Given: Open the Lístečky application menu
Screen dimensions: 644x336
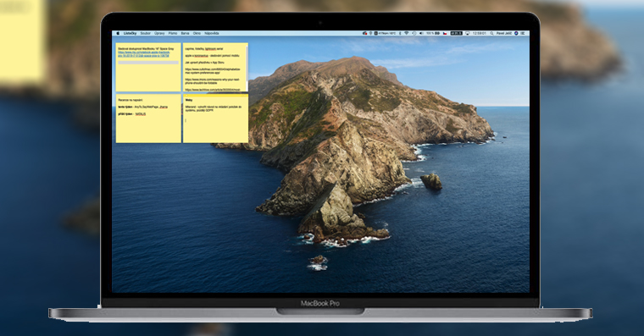Looking at the screenshot, I should [130, 33].
